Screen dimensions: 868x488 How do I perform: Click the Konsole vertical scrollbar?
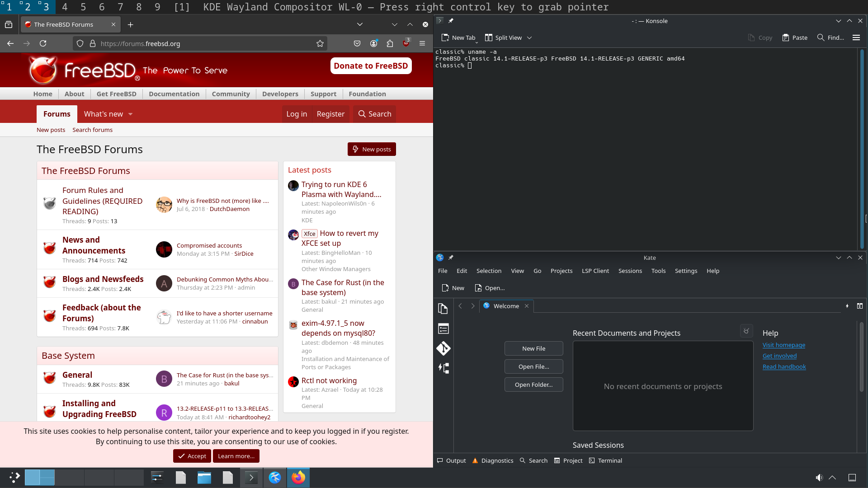pos(862,149)
